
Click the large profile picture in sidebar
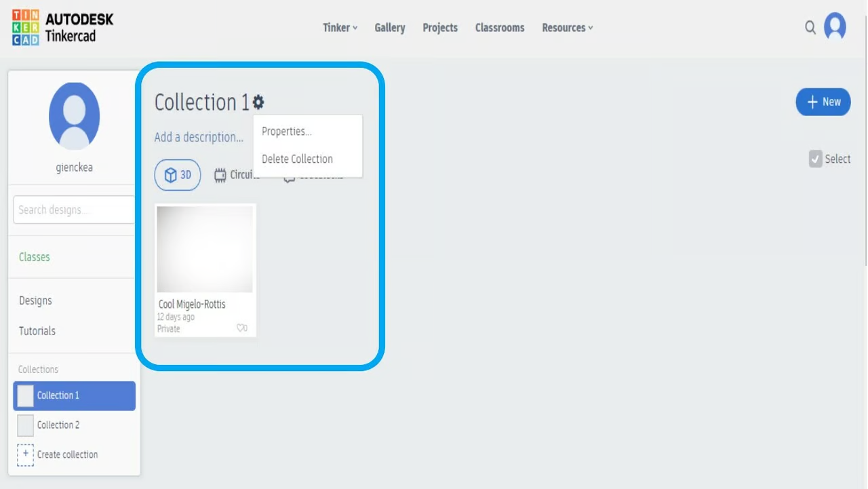tap(74, 116)
